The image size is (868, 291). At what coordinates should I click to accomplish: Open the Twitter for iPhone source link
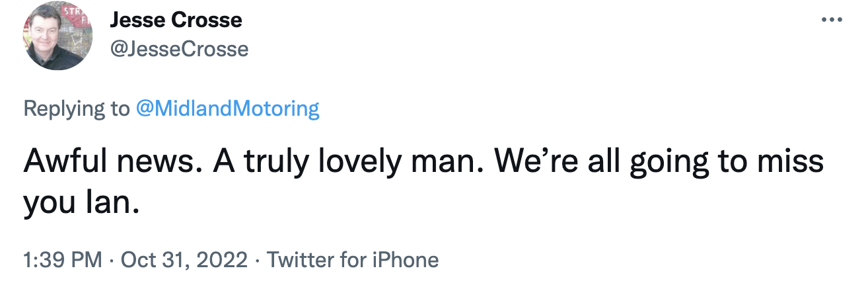tap(352, 260)
